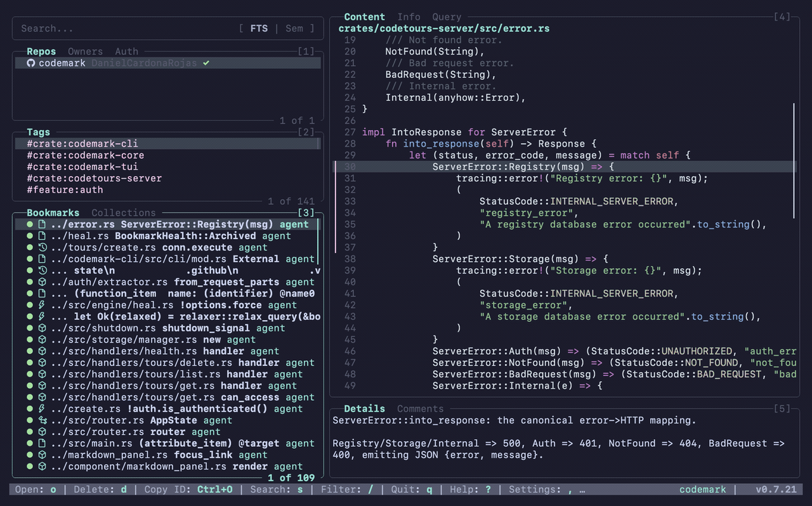Click the history icon on the conn.execute bookmark
This screenshot has height=506, width=812.
(x=42, y=247)
